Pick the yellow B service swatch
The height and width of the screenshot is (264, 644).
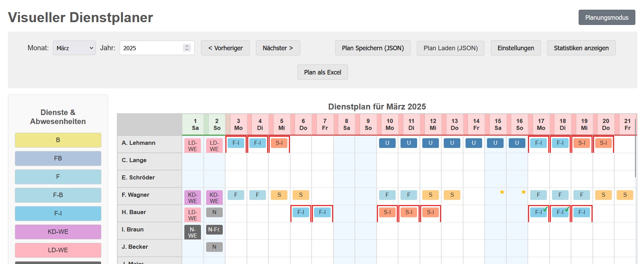point(58,140)
